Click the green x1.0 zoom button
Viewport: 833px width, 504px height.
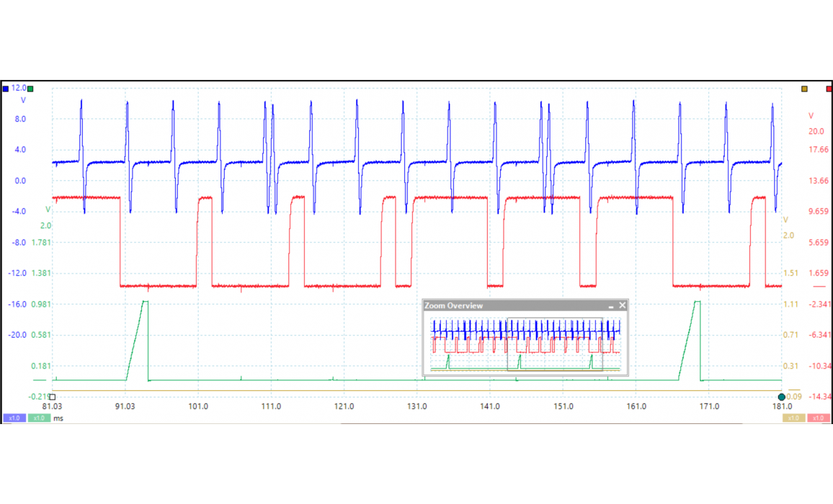point(39,418)
